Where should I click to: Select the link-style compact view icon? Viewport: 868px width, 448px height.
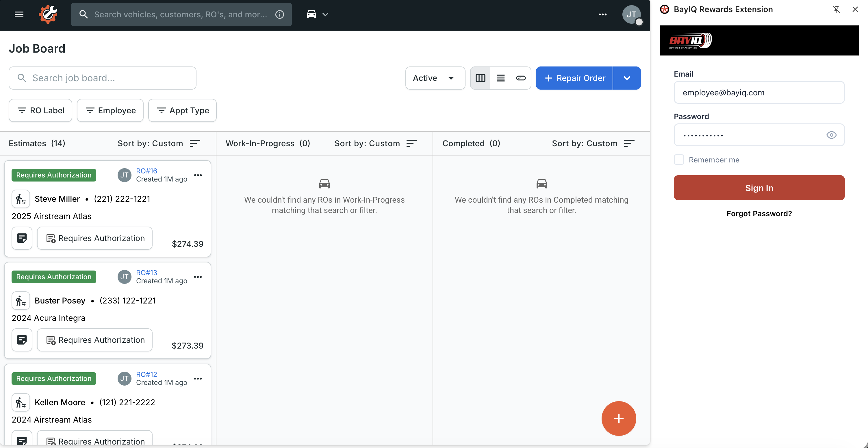coord(521,78)
